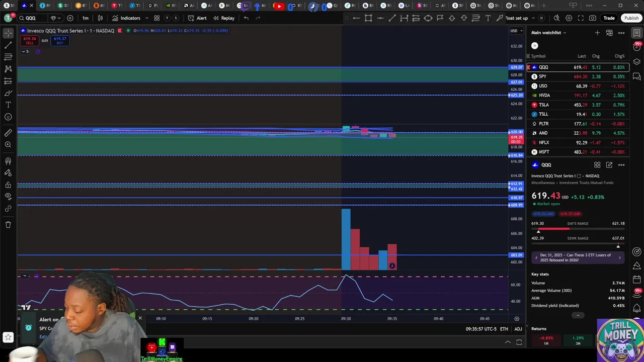Open the candlestick chart style menu
Screen dimensions: 644x362
100,18
